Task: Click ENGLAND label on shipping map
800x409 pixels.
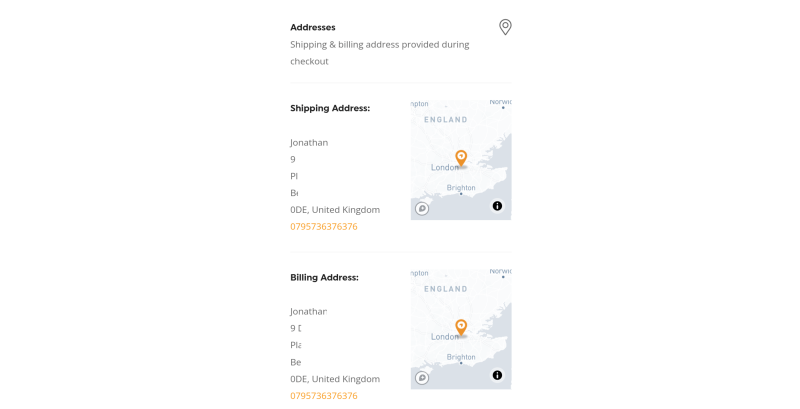Action: 446,120
